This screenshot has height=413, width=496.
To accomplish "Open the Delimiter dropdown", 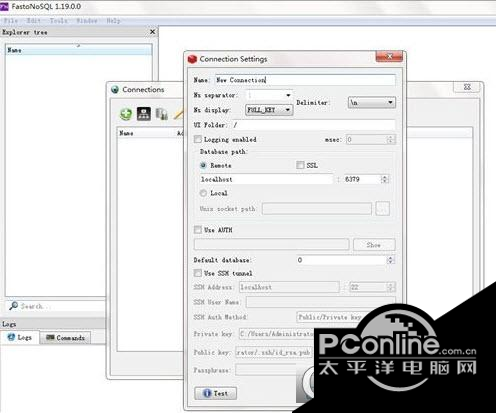I will [x=372, y=103].
